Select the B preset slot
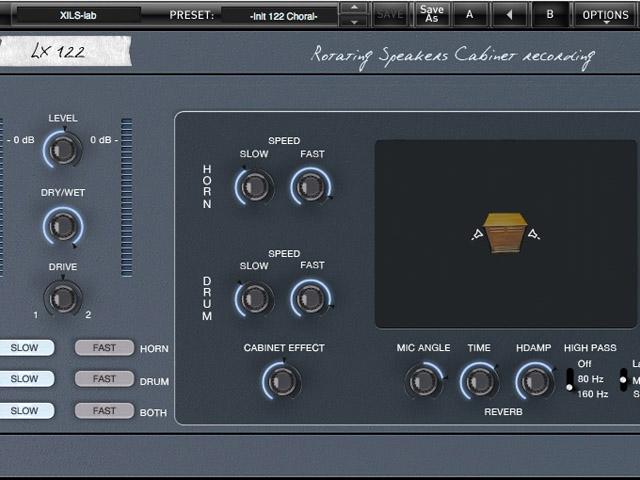Image resolution: width=640 pixels, height=480 pixels. [x=549, y=15]
